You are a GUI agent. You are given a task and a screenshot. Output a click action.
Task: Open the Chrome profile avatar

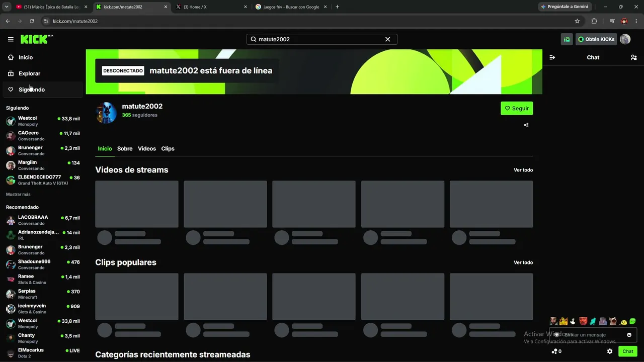pyautogui.click(x=624, y=21)
